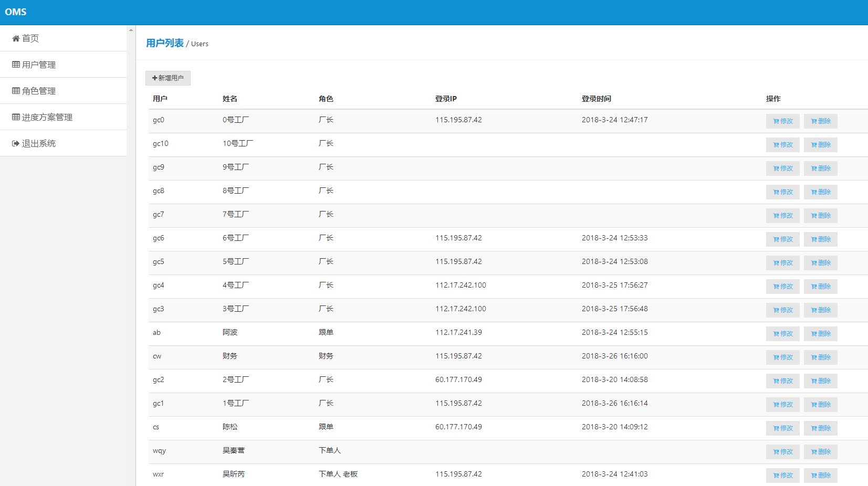Open 进度方案管理 in sidebar
The width and height of the screenshot is (868, 486).
(63, 117)
